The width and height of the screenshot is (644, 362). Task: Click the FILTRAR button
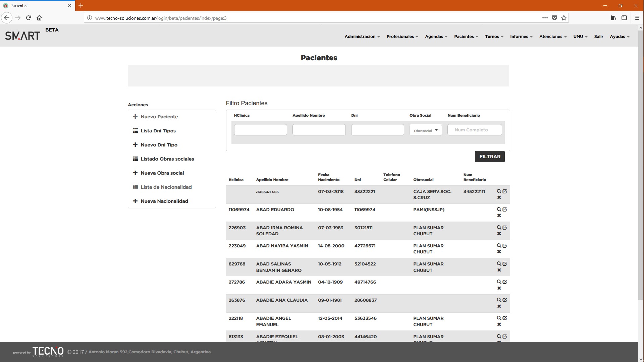click(x=490, y=157)
